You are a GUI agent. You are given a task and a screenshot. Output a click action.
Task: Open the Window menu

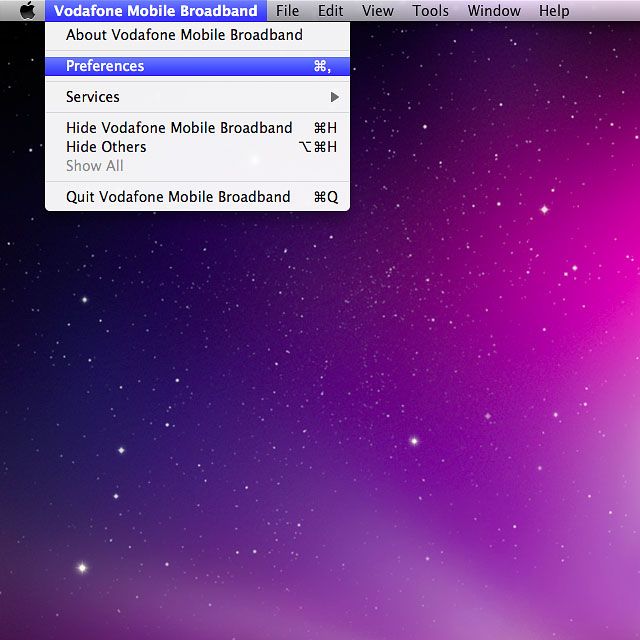pos(494,11)
